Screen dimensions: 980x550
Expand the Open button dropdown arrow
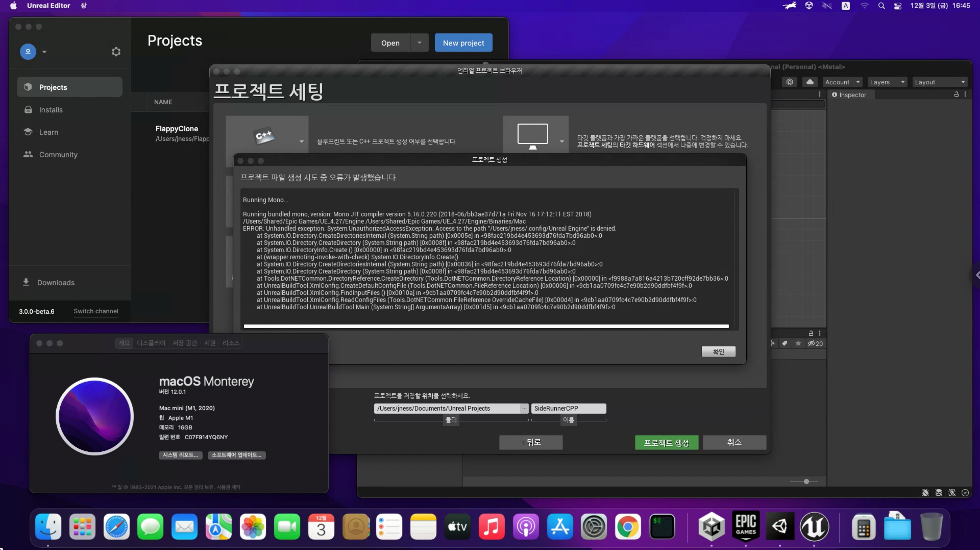419,43
